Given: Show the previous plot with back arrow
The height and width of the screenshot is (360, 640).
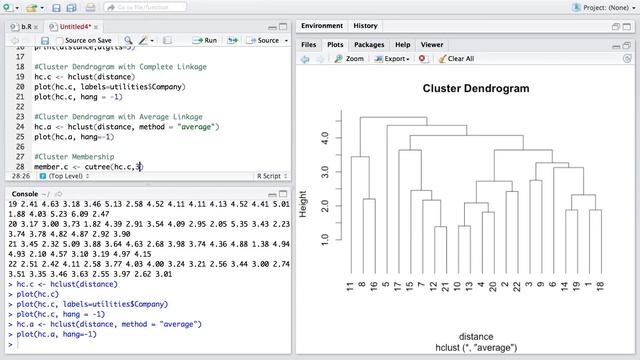Looking at the screenshot, I should 305,59.
